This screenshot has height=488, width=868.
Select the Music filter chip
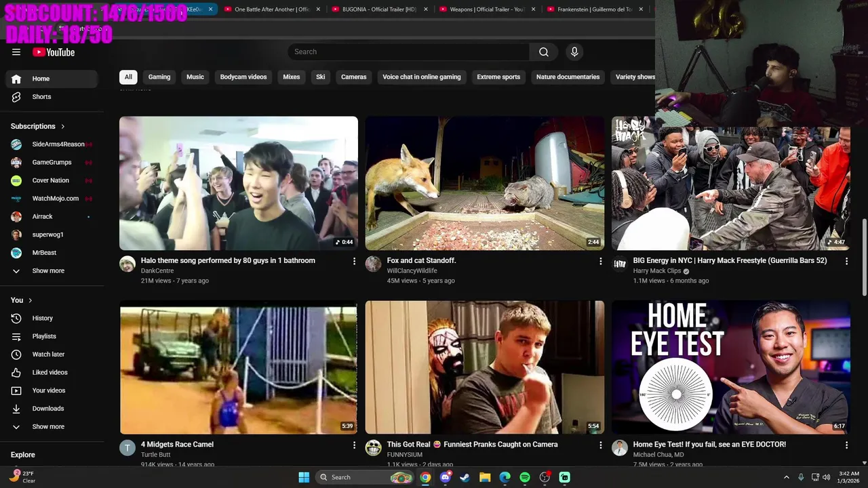click(195, 77)
